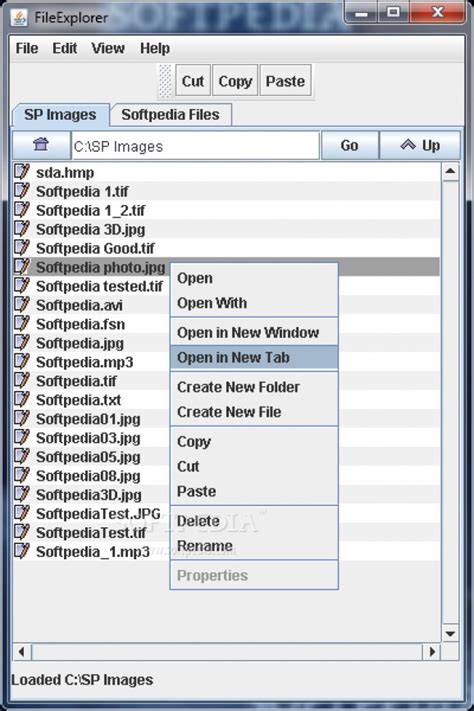
Task: Click the file icon beside Softpedia.avi
Action: tap(22, 304)
